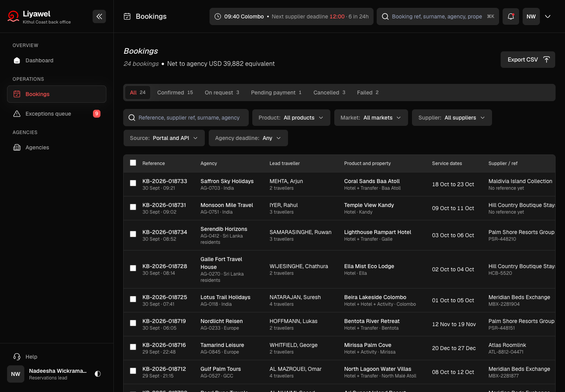Screen dimensions: 565x392
Task: Click Bookings item in sidebar
Action: 56,94
